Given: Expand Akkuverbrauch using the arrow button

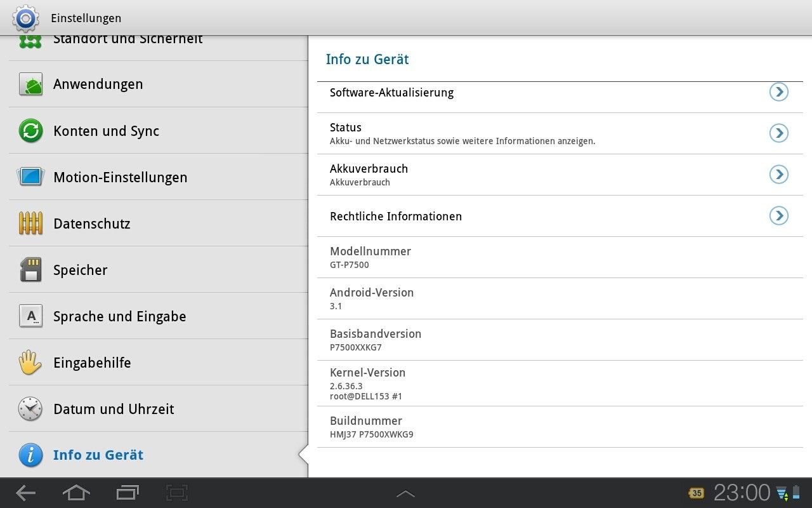Looking at the screenshot, I should coord(778,175).
